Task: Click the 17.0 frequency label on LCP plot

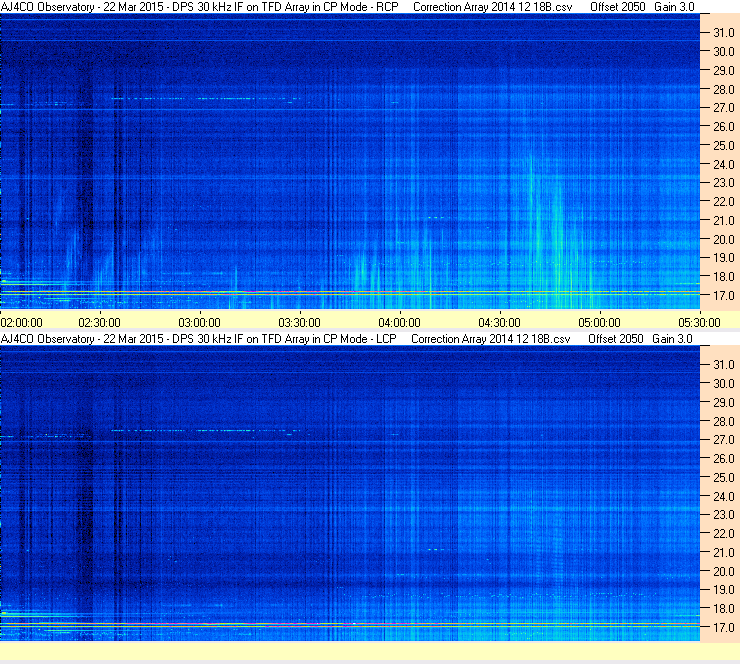Action: (x=723, y=628)
